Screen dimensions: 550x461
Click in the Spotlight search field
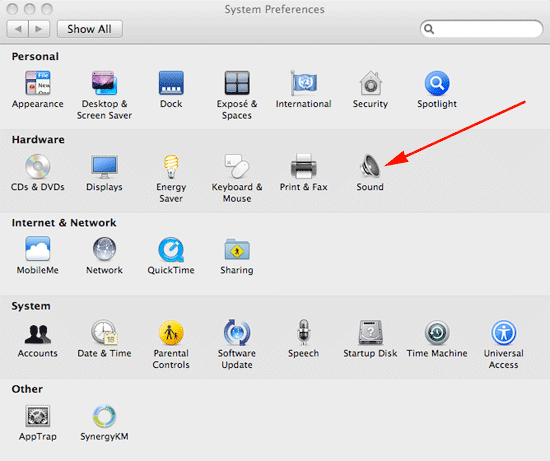tap(481, 29)
